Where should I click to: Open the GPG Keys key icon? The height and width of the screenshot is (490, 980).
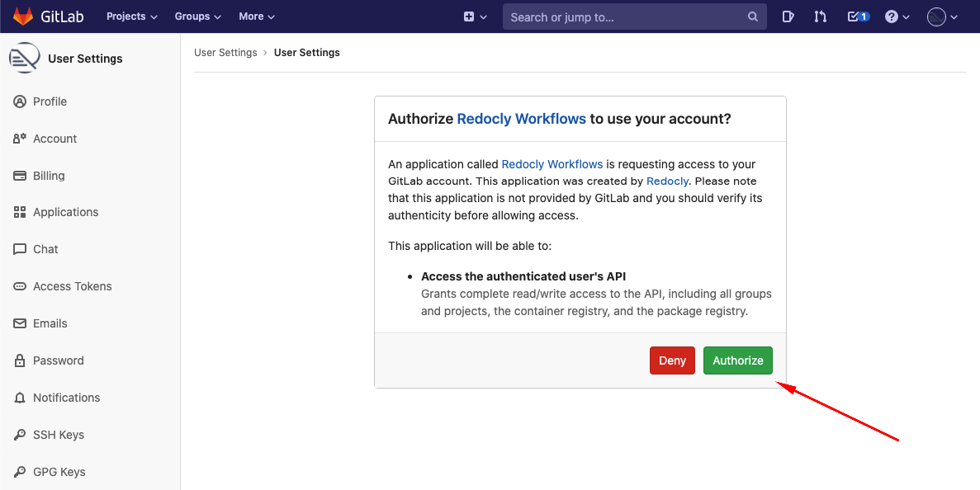point(20,472)
